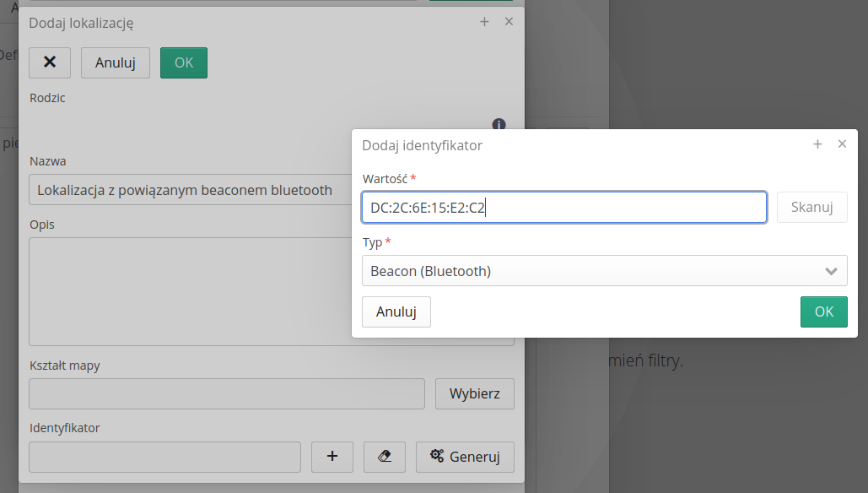
Task: Click the Skanuj button beside Wartość
Action: [x=811, y=208]
